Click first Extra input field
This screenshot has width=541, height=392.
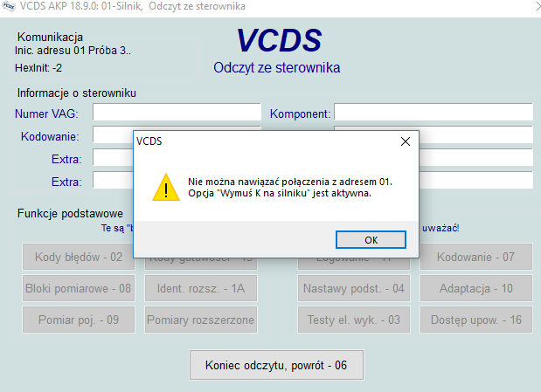[113, 157]
